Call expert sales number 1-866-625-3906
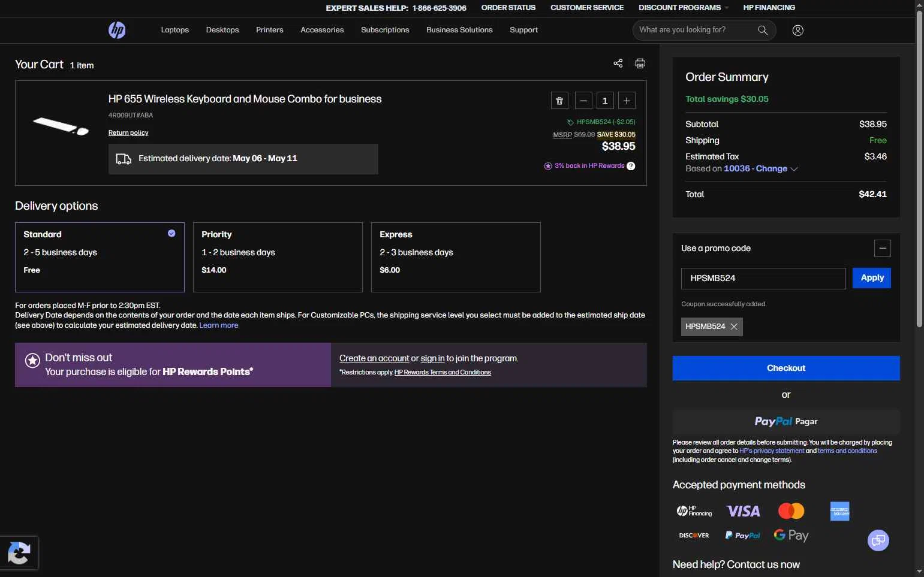 [x=440, y=8]
